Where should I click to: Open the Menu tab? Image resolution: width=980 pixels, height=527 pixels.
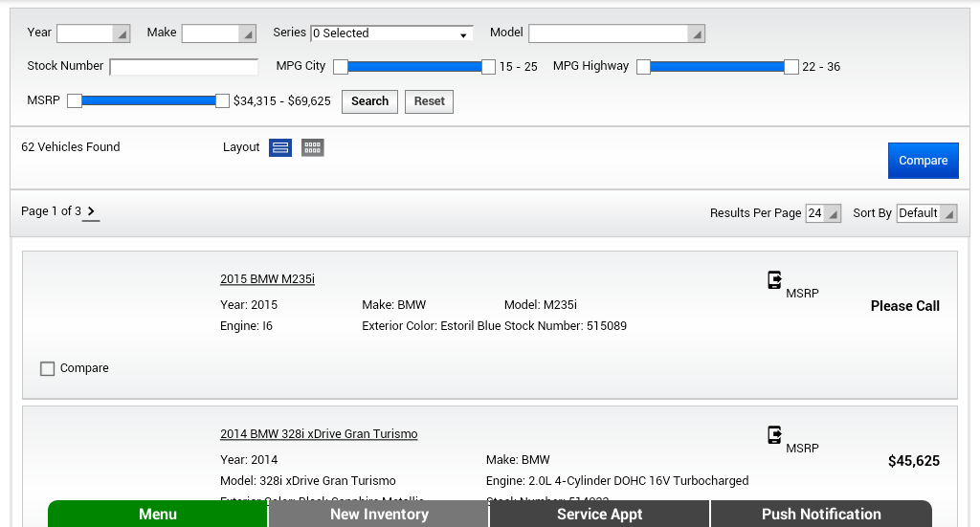click(158, 514)
